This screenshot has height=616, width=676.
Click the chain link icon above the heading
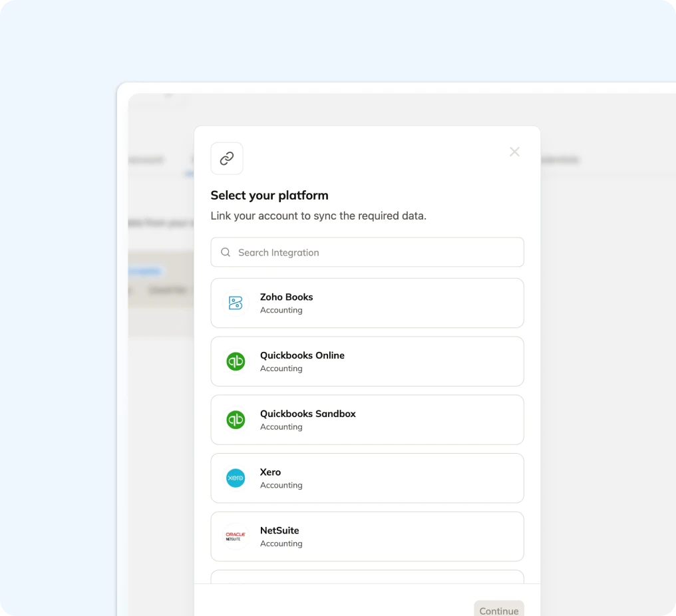226,158
